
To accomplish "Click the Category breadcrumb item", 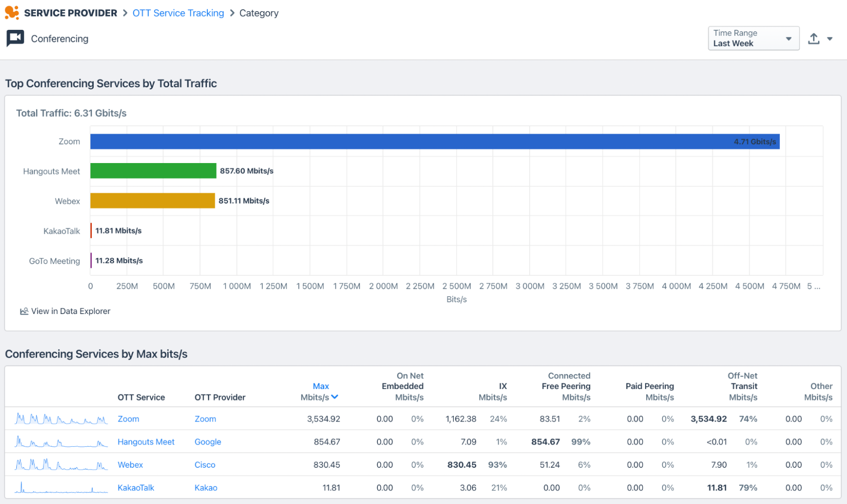I will 259,13.
